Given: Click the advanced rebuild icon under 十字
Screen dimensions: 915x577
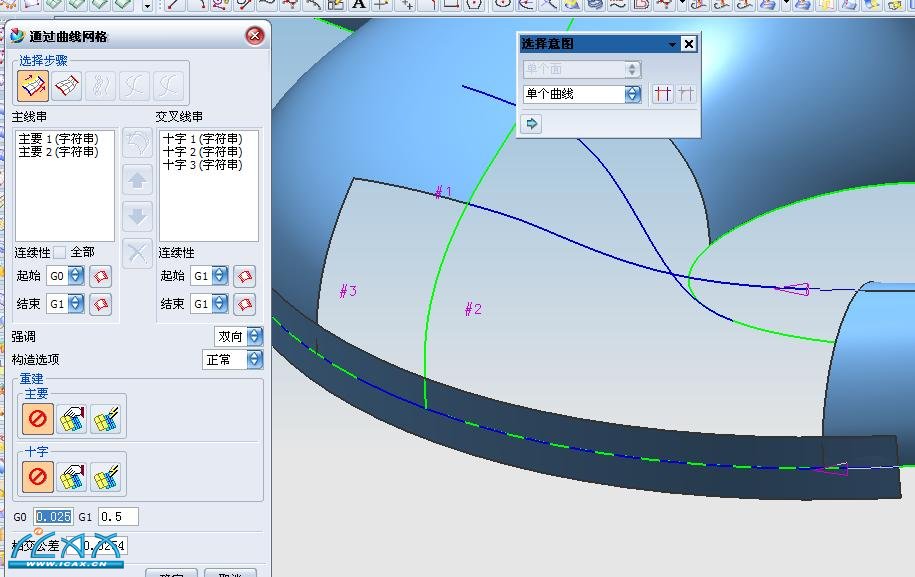Looking at the screenshot, I should pos(105,477).
